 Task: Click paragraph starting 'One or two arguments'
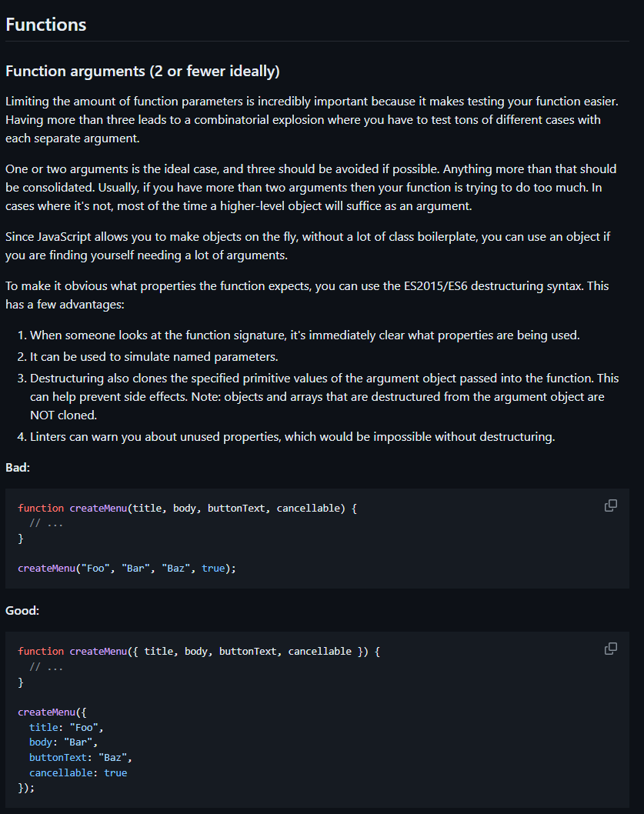point(308,187)
